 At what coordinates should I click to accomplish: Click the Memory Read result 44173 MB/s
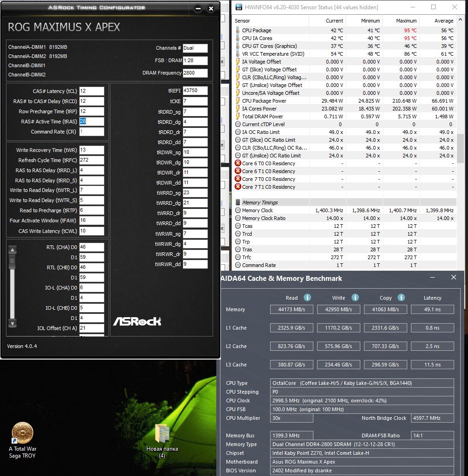[291, 309]
